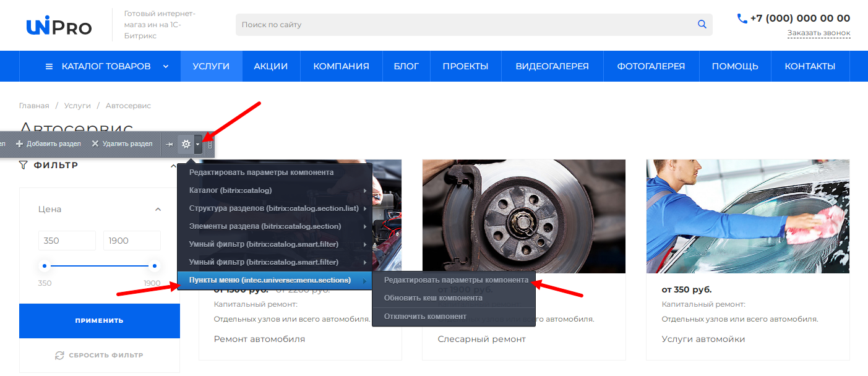Screen dimensions: 868x376
Task: Choose submenu Редактировать параметры компонента
Action: click(x=453, y=280)
